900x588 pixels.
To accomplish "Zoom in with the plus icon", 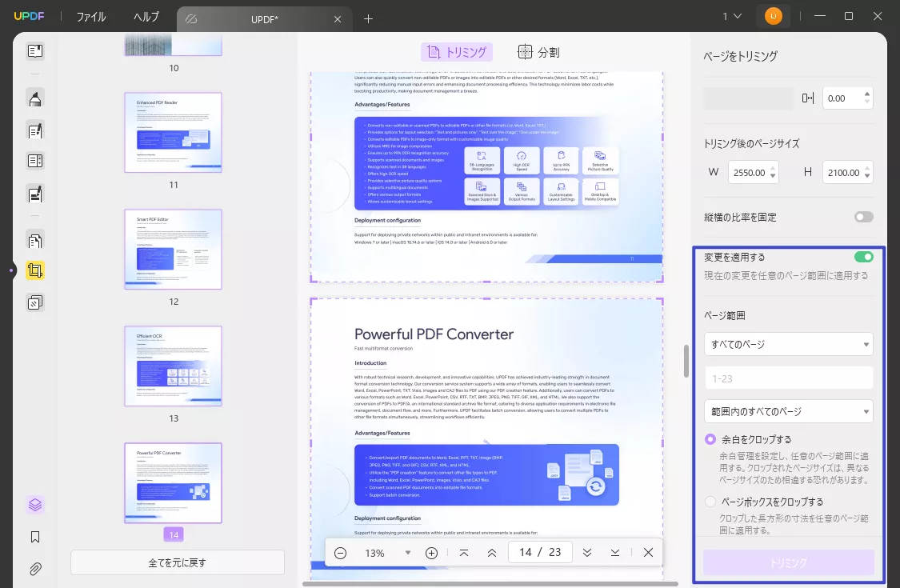I will (432, 553).
